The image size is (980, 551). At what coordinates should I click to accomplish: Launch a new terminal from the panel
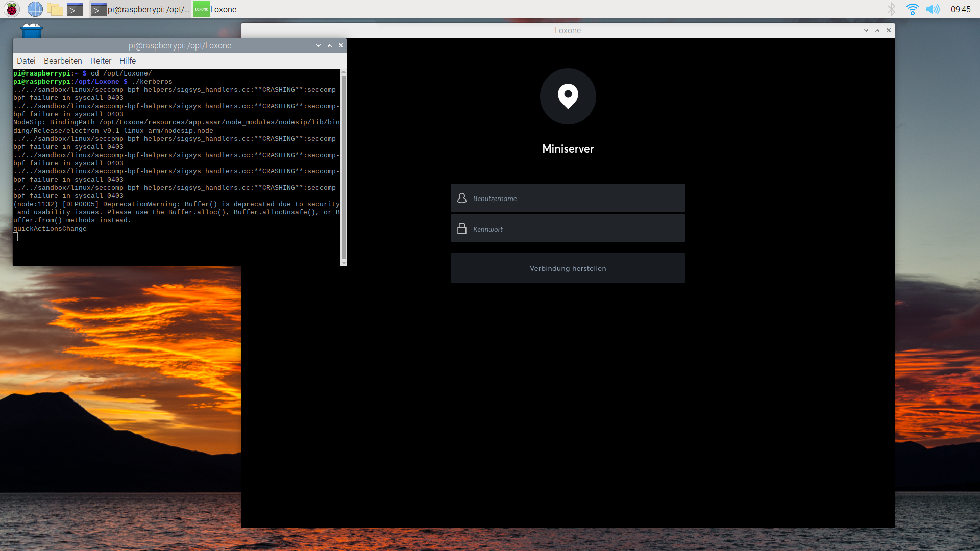[x=75, y=9]
